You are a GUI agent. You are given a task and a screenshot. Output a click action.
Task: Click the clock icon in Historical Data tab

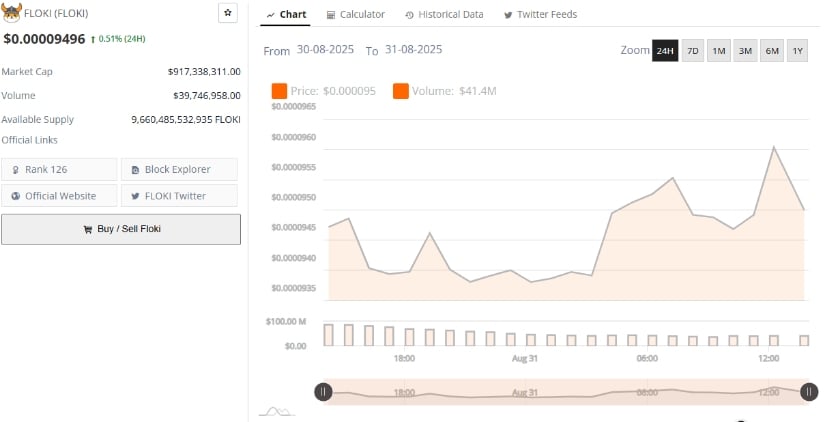pyautogui.click(x=409, y=15)
